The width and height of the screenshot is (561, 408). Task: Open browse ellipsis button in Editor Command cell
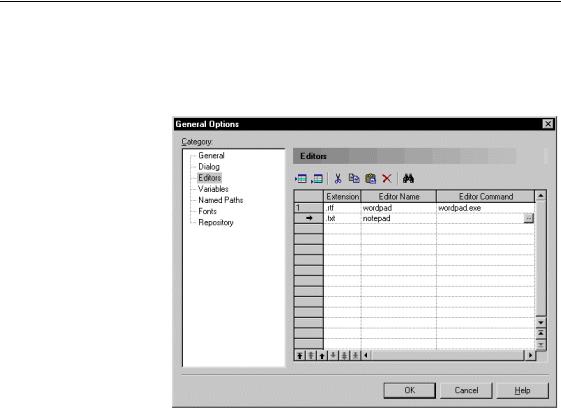click(529, 218)
